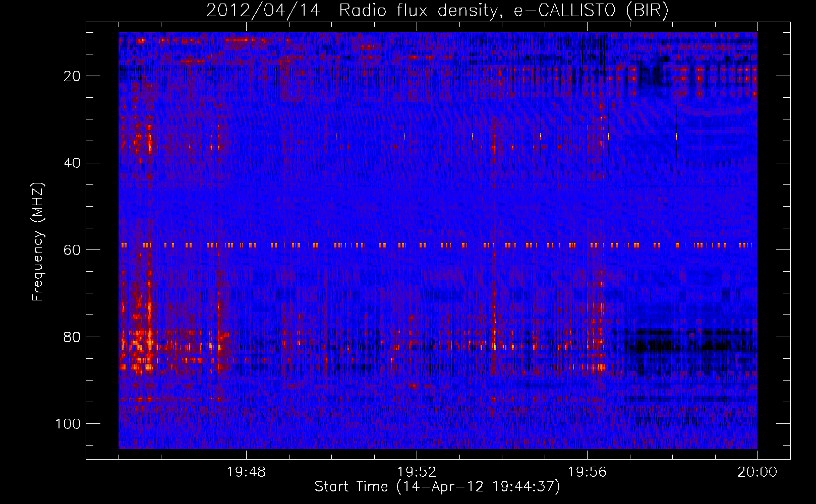Click the y-axis value '80'
The image size is (816, 504).
(72, 337)
